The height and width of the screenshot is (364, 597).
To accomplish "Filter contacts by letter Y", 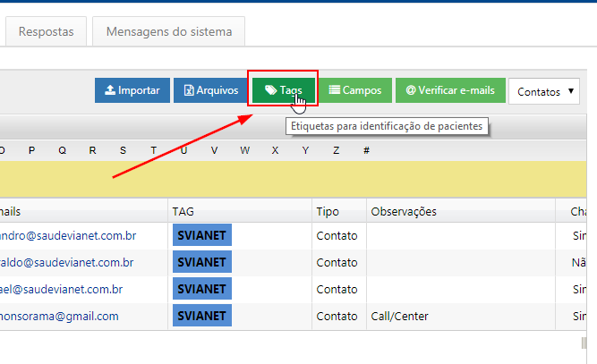I will point(305,150).
